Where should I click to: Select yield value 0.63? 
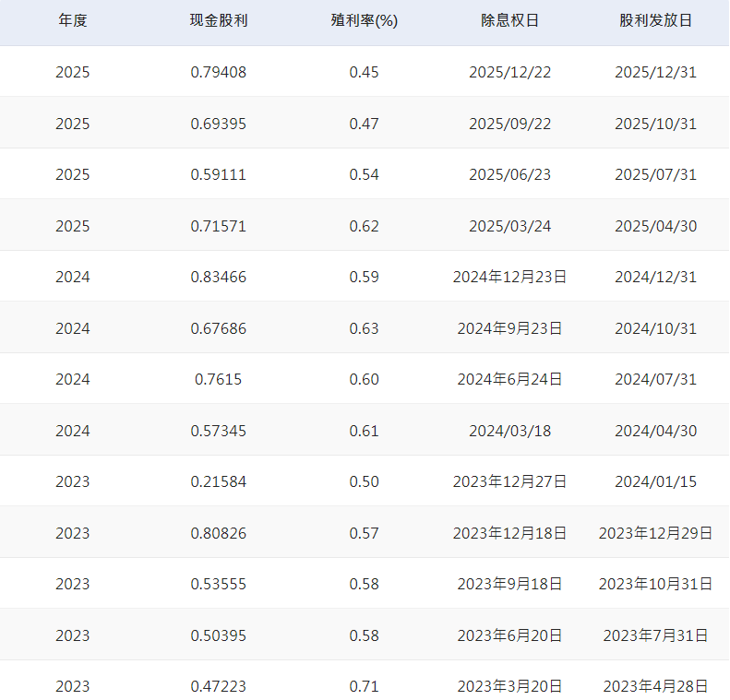(364, 328)
